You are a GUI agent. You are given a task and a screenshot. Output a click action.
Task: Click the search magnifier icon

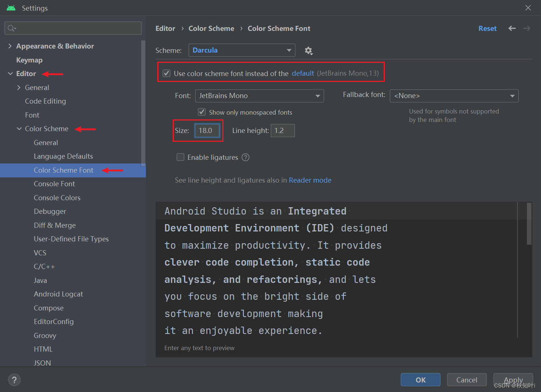click(x=12, y=28)
